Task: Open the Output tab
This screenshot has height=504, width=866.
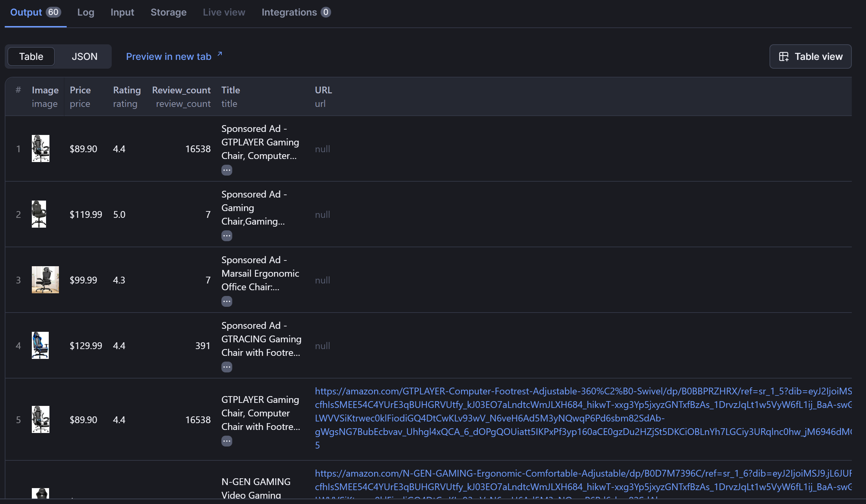Action: click(x=36, y=13)
